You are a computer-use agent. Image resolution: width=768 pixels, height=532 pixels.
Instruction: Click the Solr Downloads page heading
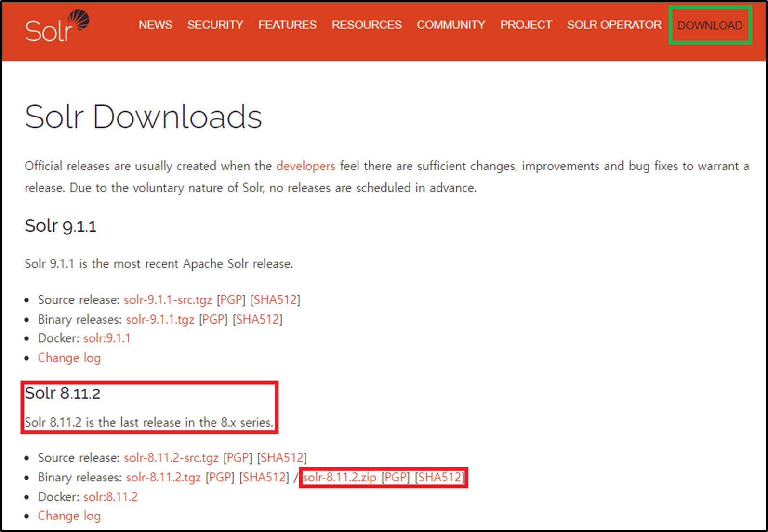coord(144,117)
